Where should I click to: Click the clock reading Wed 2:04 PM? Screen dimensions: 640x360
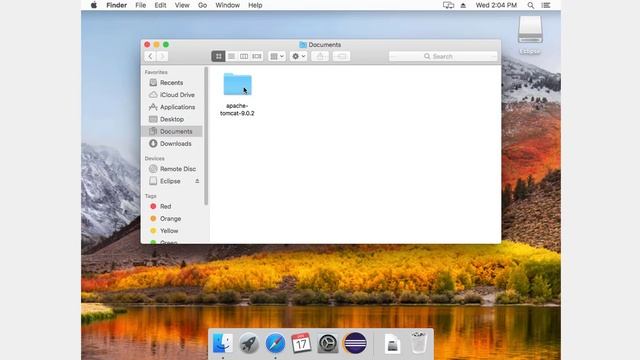(x=496, y=5)
